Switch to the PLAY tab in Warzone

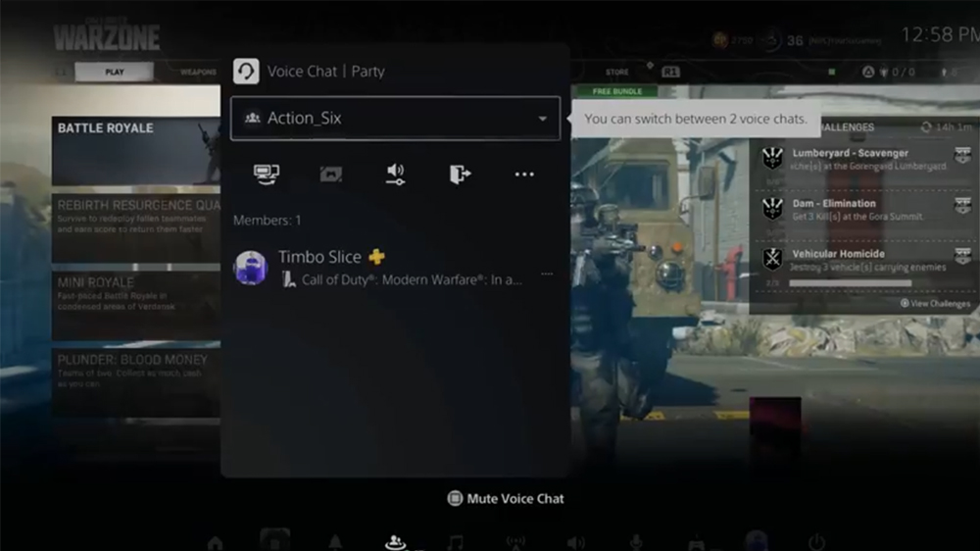click(115, 72)
